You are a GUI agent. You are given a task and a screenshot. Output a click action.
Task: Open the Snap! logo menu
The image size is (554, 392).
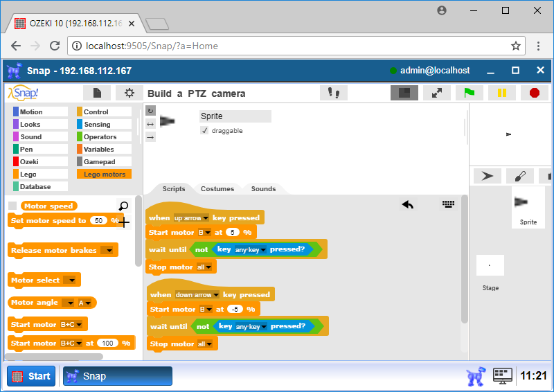point(24,93)
